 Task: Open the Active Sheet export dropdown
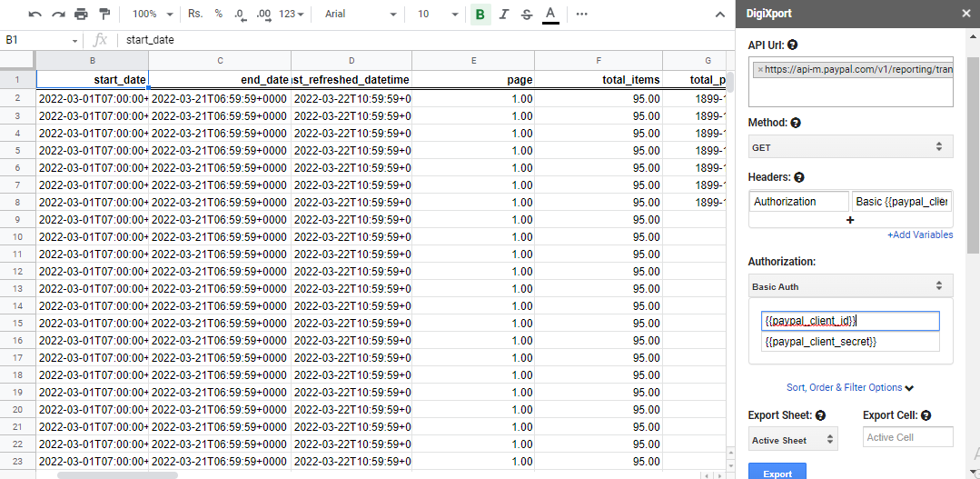(x=793, y=440)
